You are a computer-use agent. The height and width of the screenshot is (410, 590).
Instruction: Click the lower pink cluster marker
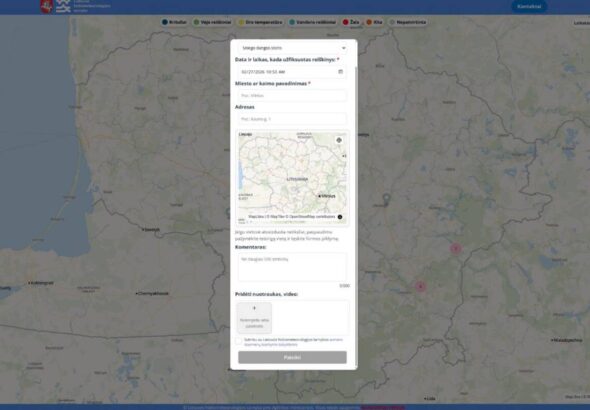[x=421, y=287]
